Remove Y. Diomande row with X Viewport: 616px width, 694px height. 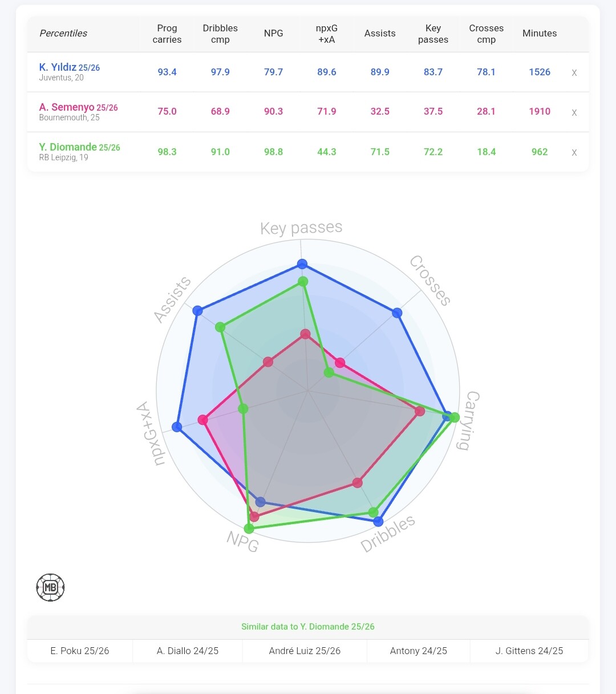click(574, 153)
